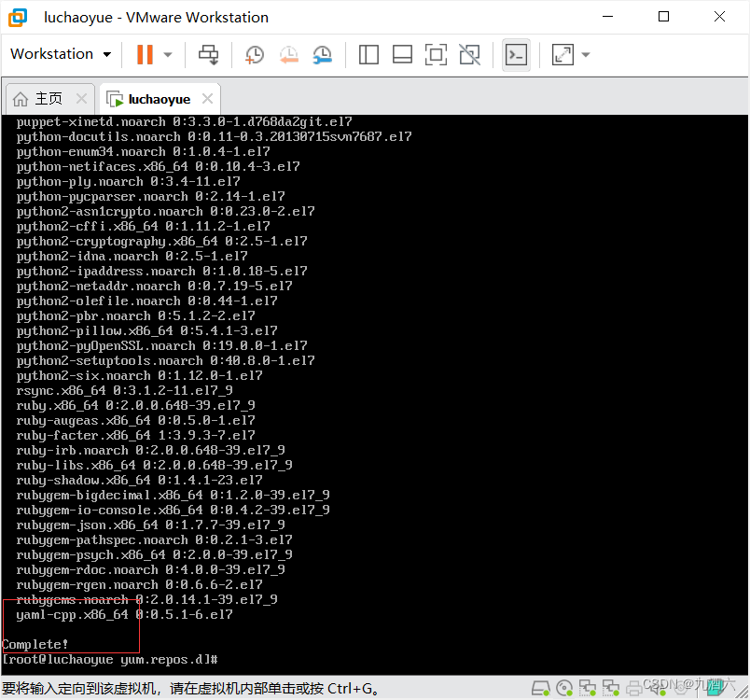Click the line 'python-docutils.noarch'
Viewport: 750px width, 700px height.
pos(214,137)
